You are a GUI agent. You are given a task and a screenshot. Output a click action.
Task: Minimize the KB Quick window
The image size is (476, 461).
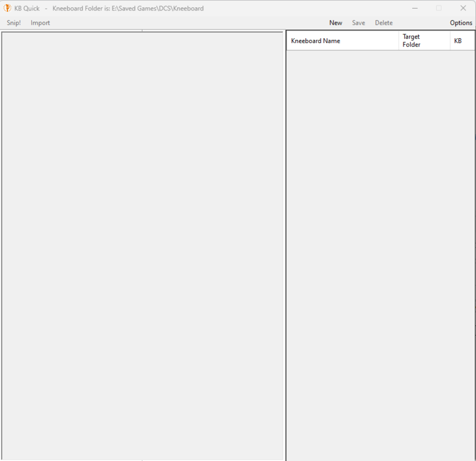[415, 8]
